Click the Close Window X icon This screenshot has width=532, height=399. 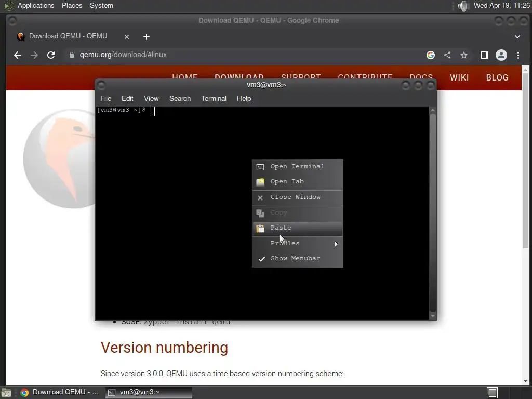(x=260, y=198)
